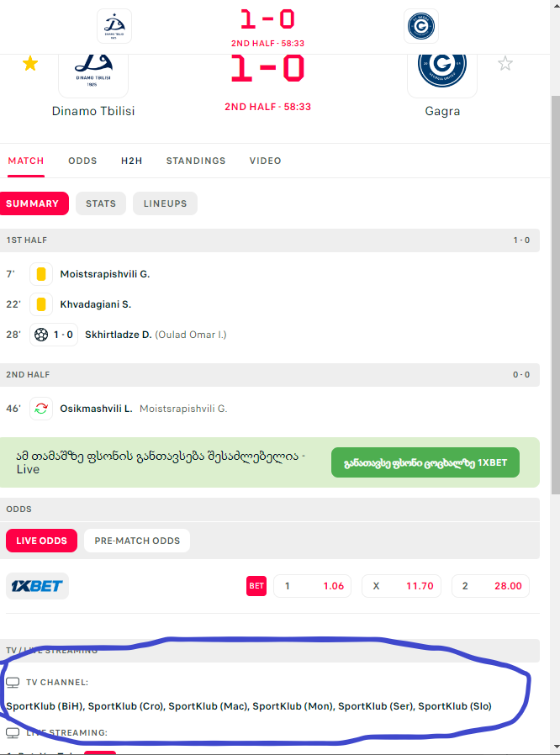Click the outgoing player Moistsrapishvili G. at 46'
Image resolution: width=560 pixels, height=755 pixels.
pos(183,409)
